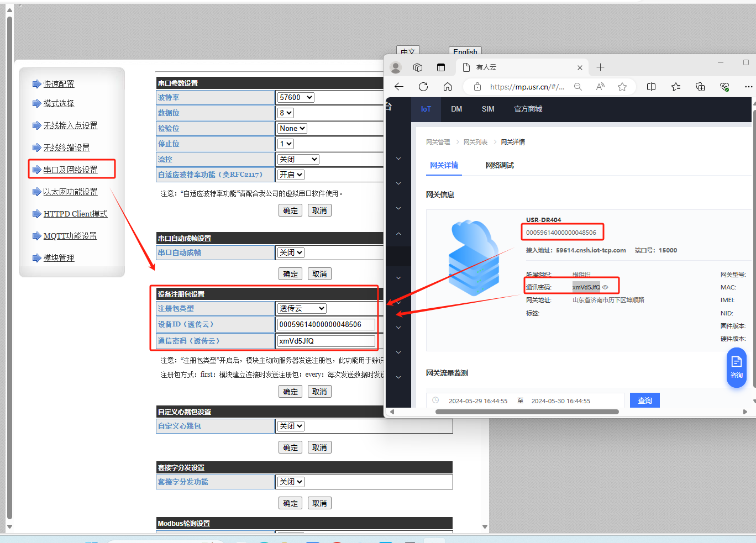Open the 模式选择 sidebar link
Screen dimensions: 756x543
coord(59,103)
